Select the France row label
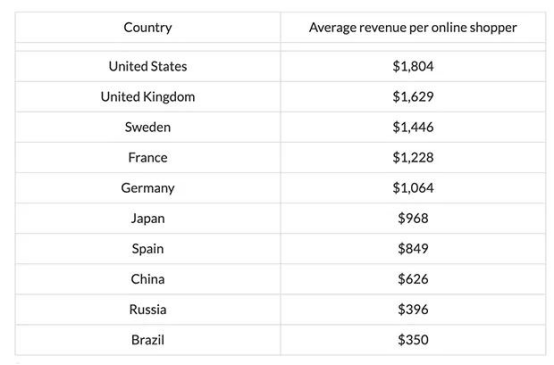The image size is (554, 365). 148,158
